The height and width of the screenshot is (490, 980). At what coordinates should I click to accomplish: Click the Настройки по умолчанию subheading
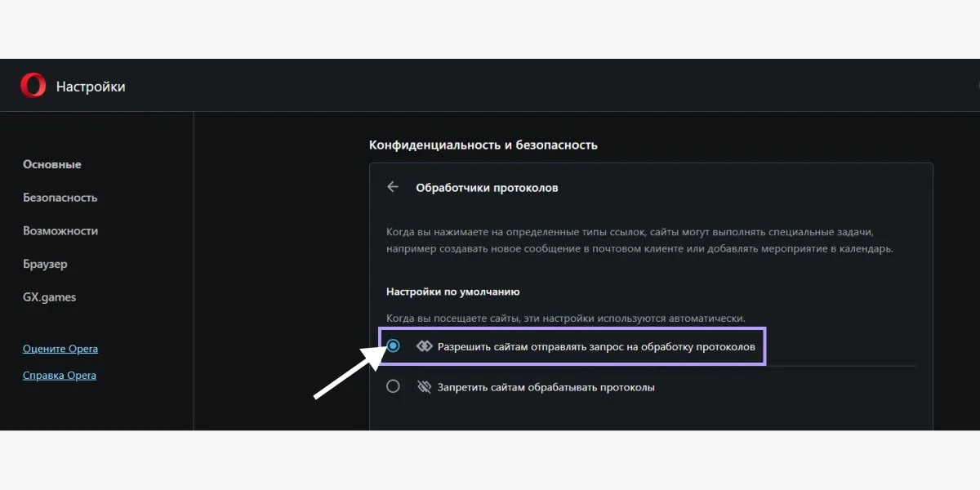coord(453,292)
